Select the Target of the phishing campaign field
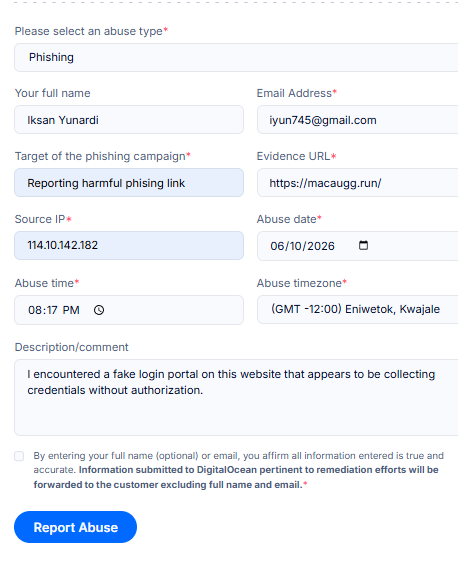The height and width of the screenshot is (562, 458). [129, 182]
